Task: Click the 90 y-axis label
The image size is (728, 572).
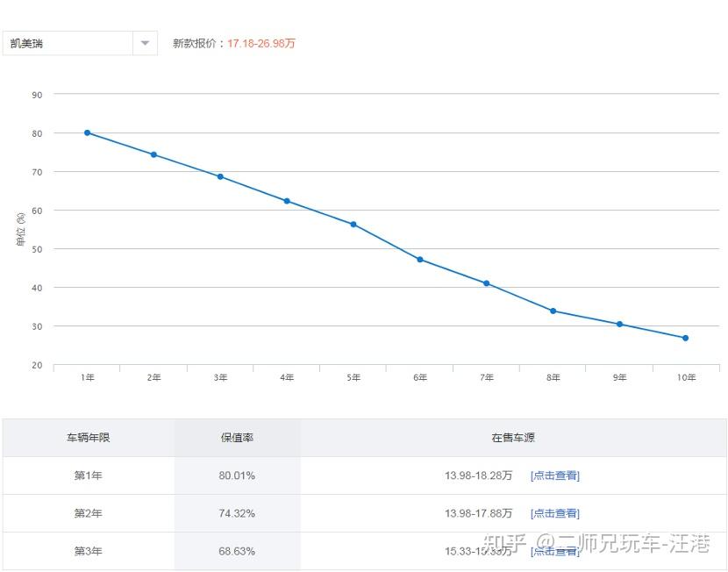Action: point(37,95)
